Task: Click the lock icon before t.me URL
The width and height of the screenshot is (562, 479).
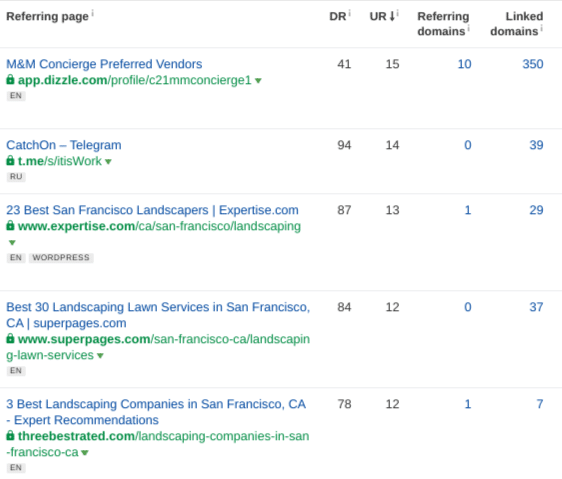Action: click(x=10, y=161)
